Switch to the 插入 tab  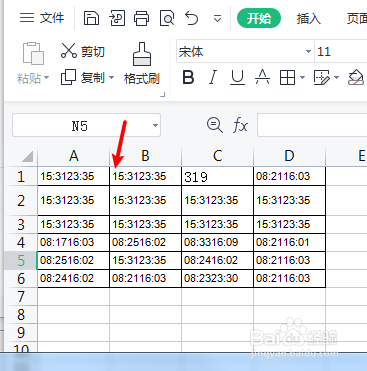coord(308,18)
